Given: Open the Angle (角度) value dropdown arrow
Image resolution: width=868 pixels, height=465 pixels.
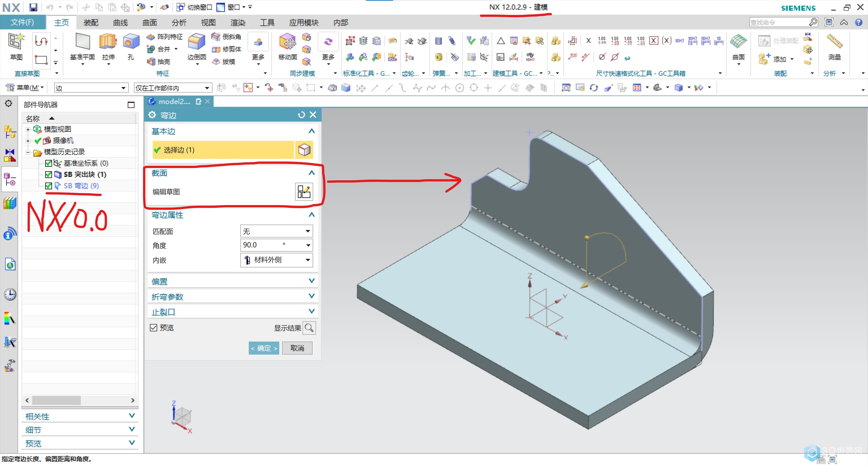Looking at the screenshot, I should 308,245.
